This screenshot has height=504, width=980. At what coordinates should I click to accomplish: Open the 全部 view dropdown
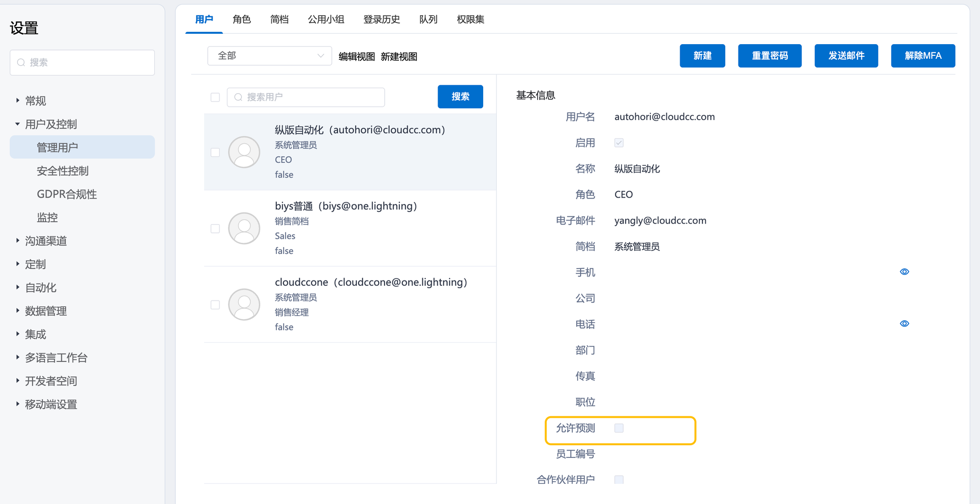(x=269, y=56)
